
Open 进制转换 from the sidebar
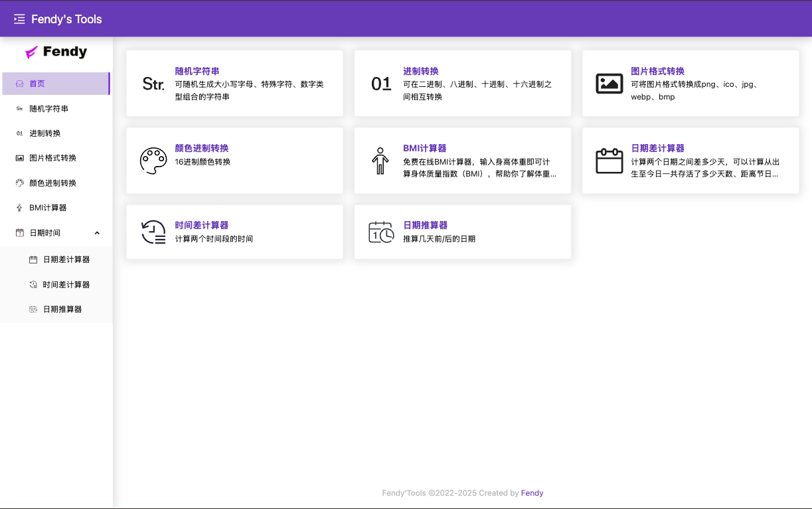click(44, 133)
